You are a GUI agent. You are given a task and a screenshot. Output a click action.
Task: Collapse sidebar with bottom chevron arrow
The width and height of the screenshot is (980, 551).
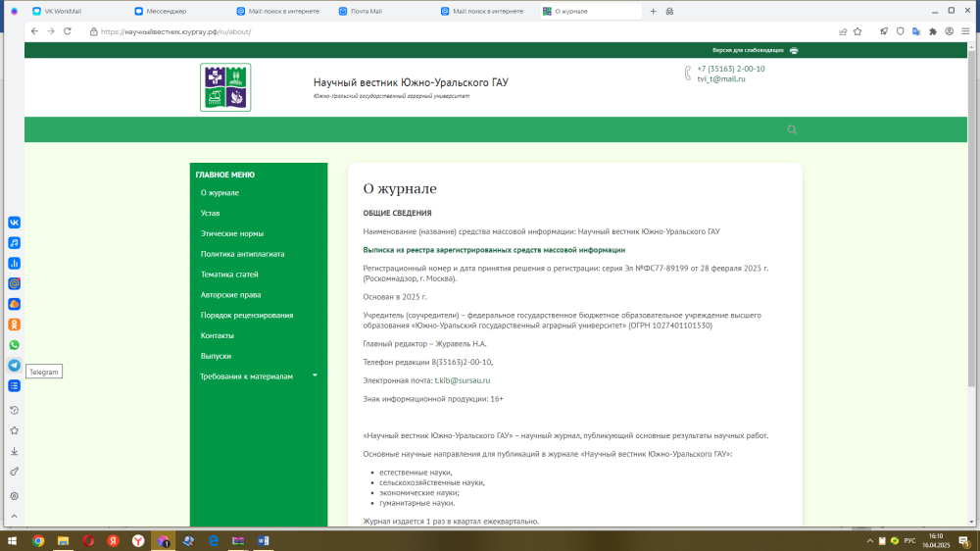[x=15, y=519]
